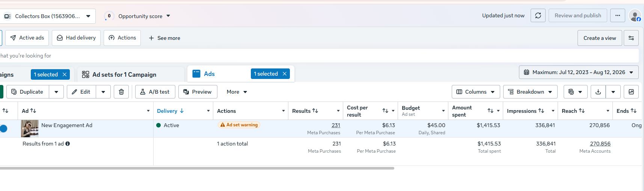Sort the Reach column
Image resolution: width=644 pixels, height=191 pixels.
(582, 111)
